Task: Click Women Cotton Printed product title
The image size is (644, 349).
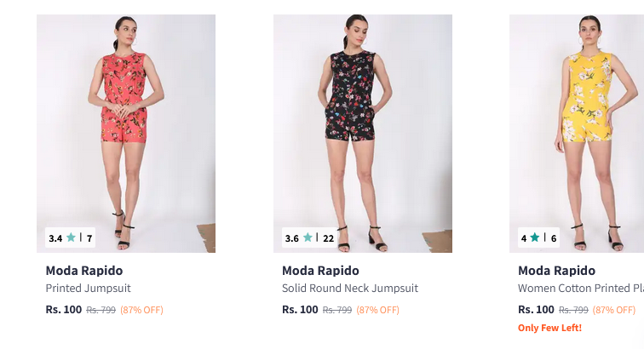Action: 580,289
